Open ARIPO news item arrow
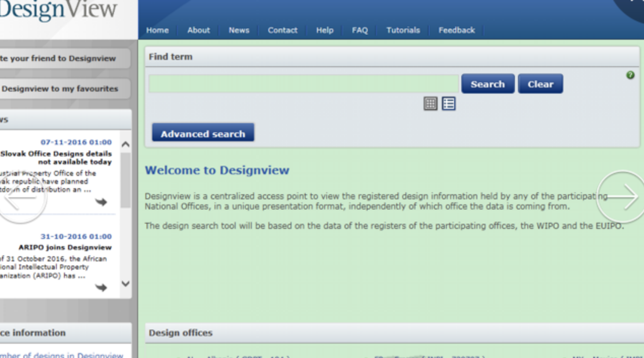This screenshot has height=358, width=644. [x=101, y=287]
